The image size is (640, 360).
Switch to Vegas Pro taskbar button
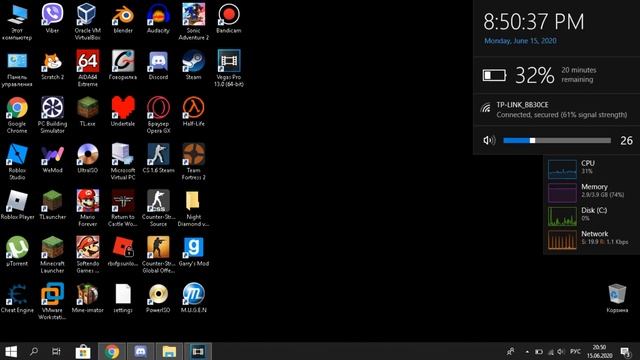198,351
